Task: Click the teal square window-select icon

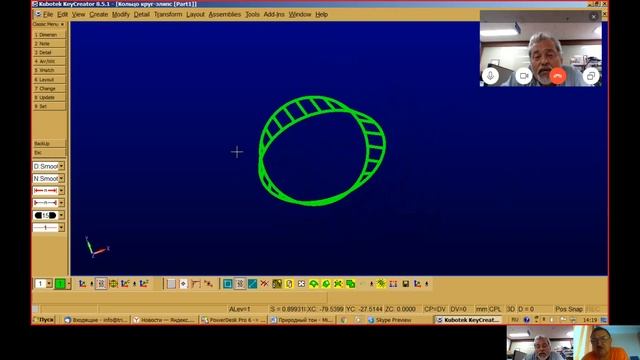Action: click(228, 284)
